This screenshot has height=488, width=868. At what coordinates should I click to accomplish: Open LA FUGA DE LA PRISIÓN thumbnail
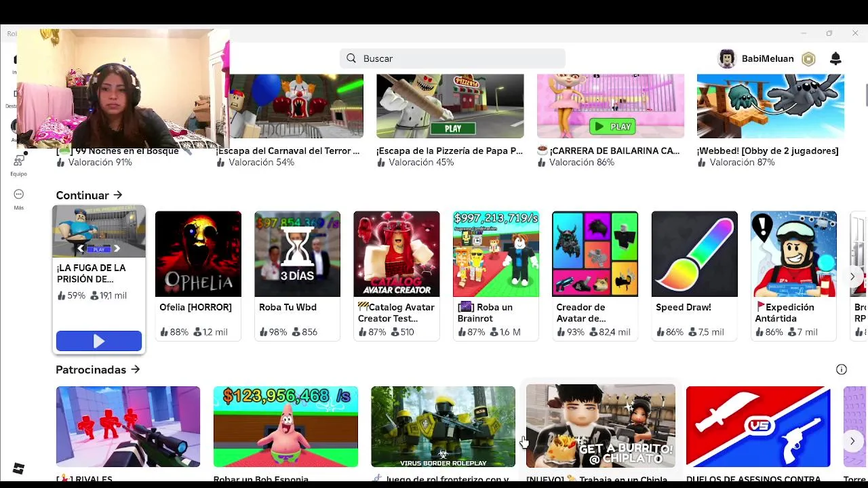[99, 232]
